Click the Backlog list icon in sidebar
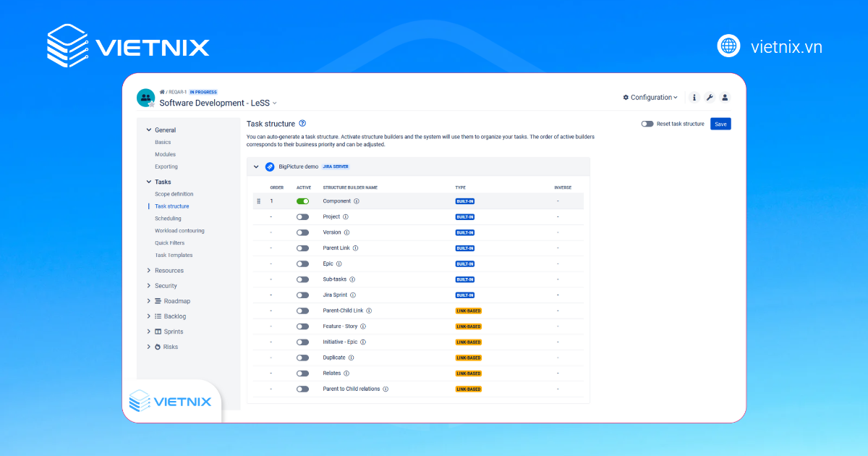The height and width of the screenshot is (456, 868). click(158, 316)
